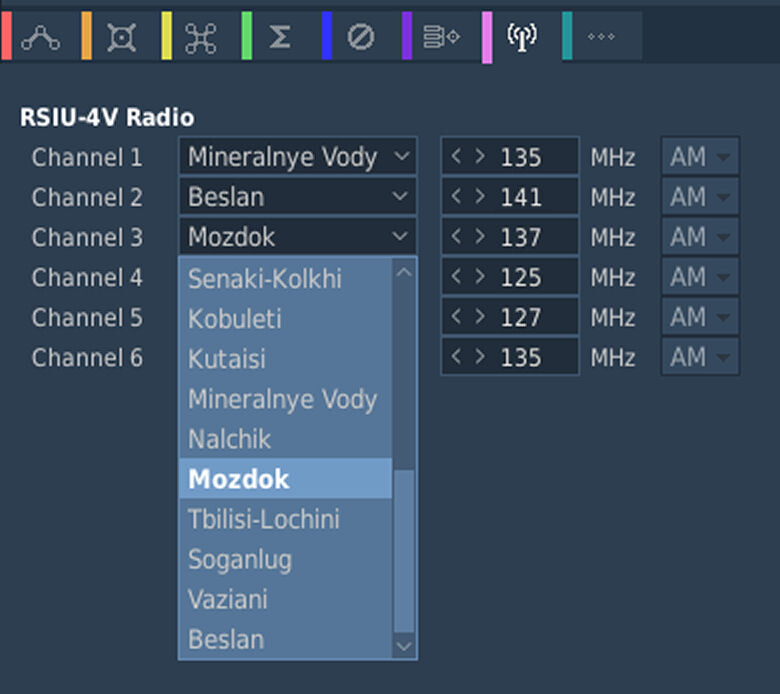The height and width of the screenshot is (694, 780).
Task: Pick Kutaisi from the open list
Action: (x=227, y=359)
